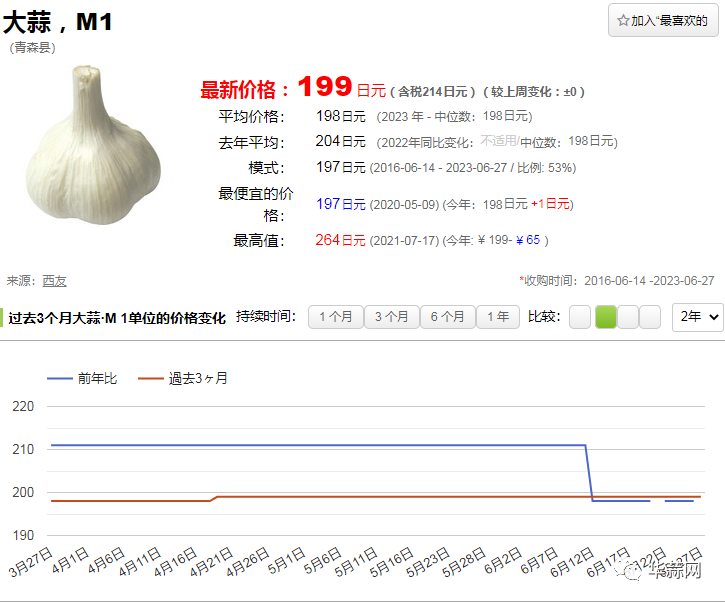Switch duration to 1年
This screenshot has height=602, width=725.
[498, 317]
